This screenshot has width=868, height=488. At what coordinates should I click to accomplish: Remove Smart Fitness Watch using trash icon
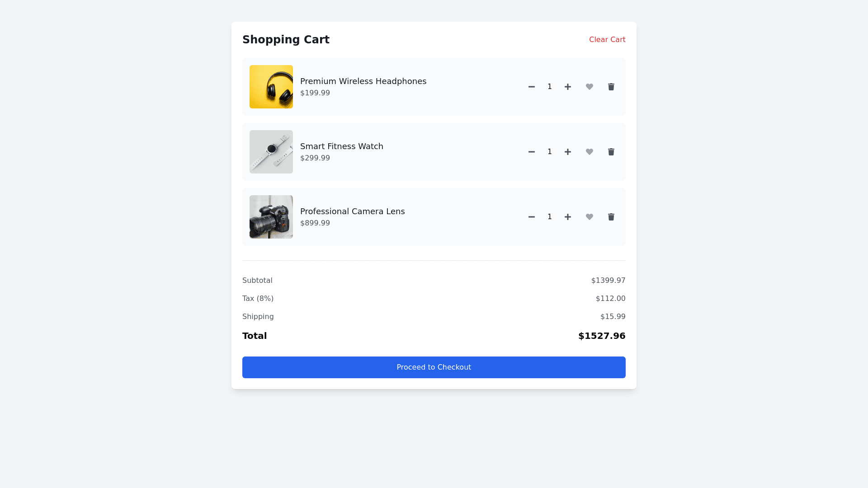[x=611, y=152]
